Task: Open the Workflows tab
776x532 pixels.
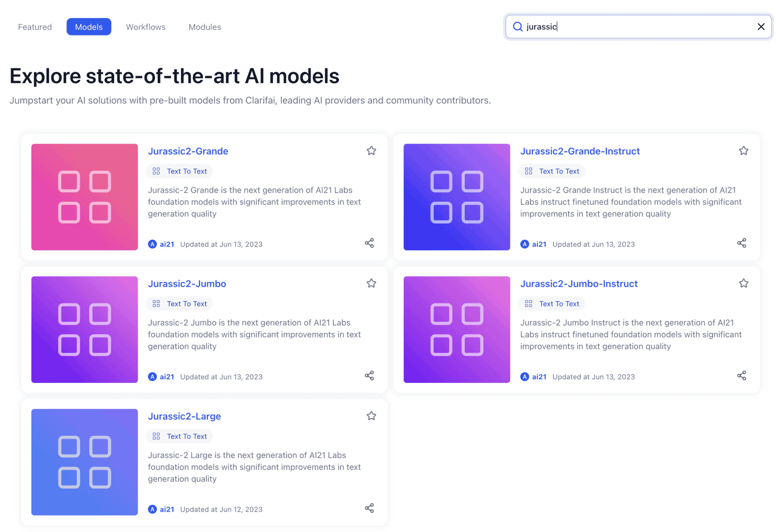Action: [x=146, y=27]
